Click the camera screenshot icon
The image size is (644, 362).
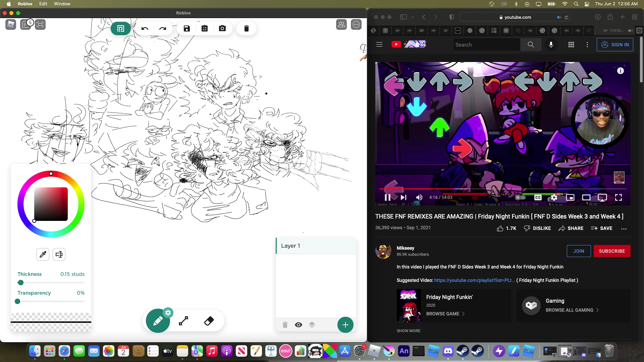click(x=222, y=28)
